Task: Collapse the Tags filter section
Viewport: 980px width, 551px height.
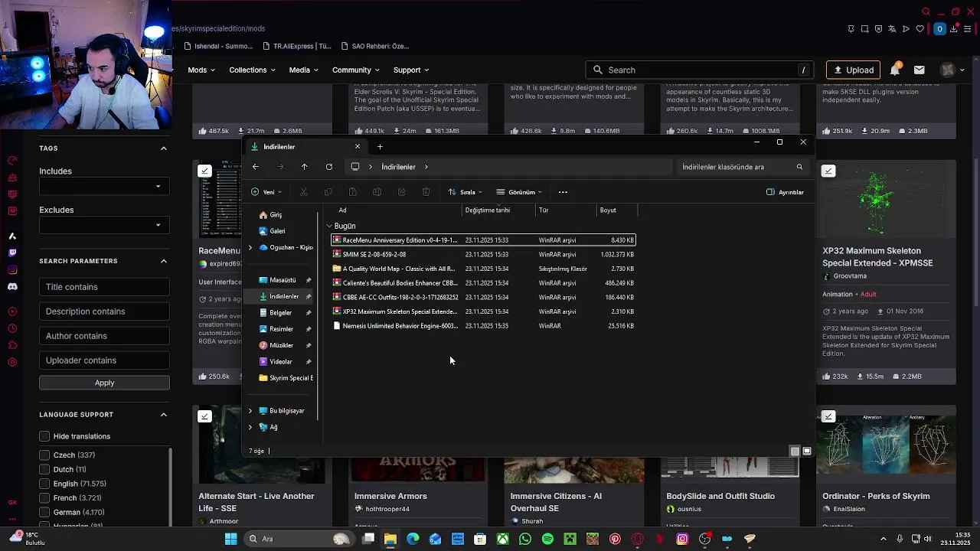Action: point(164,148)
